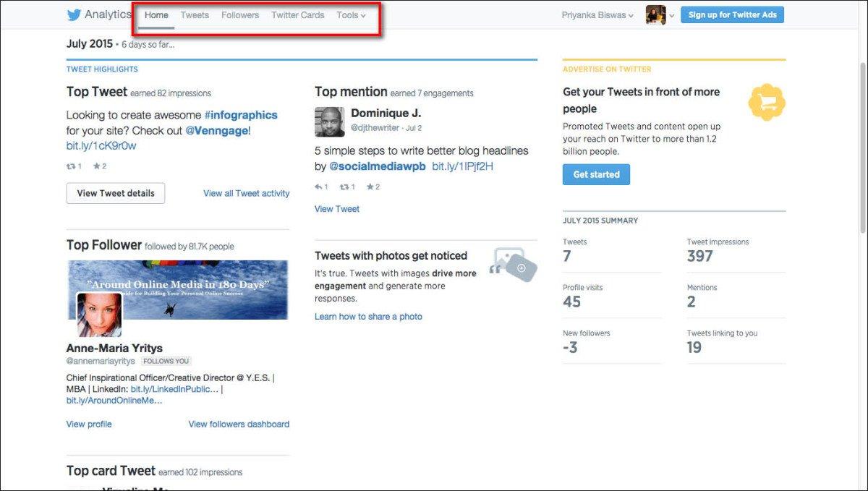The height and width of the screenshot is (491, 868).
Task: Open the @djthewriter handle
Action: [376, 128]
